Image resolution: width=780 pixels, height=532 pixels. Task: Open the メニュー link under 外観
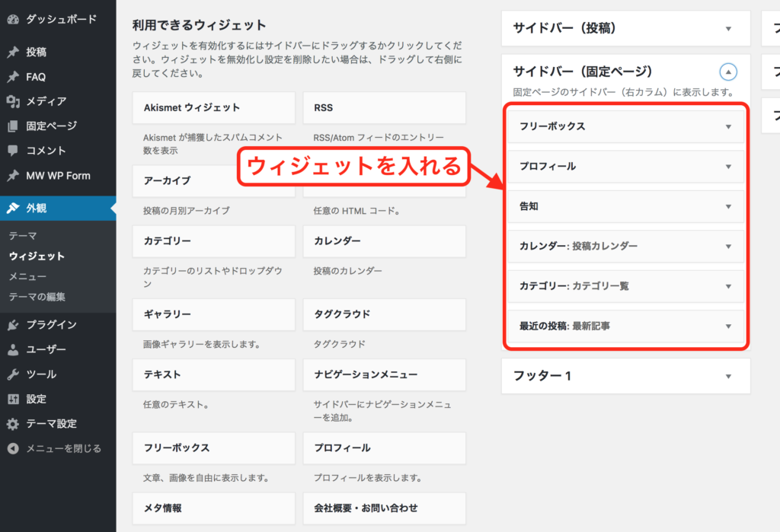27,276
